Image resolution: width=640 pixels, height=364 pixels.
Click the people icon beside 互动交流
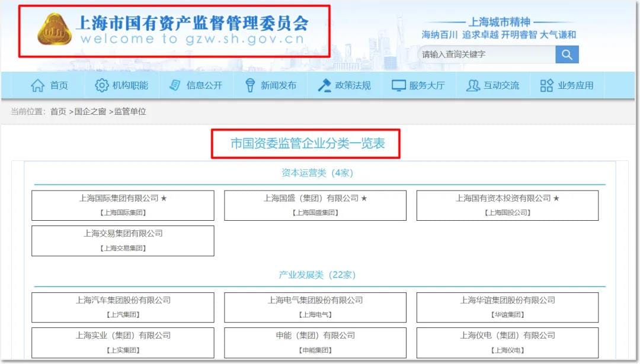click(x=473, y=86)
